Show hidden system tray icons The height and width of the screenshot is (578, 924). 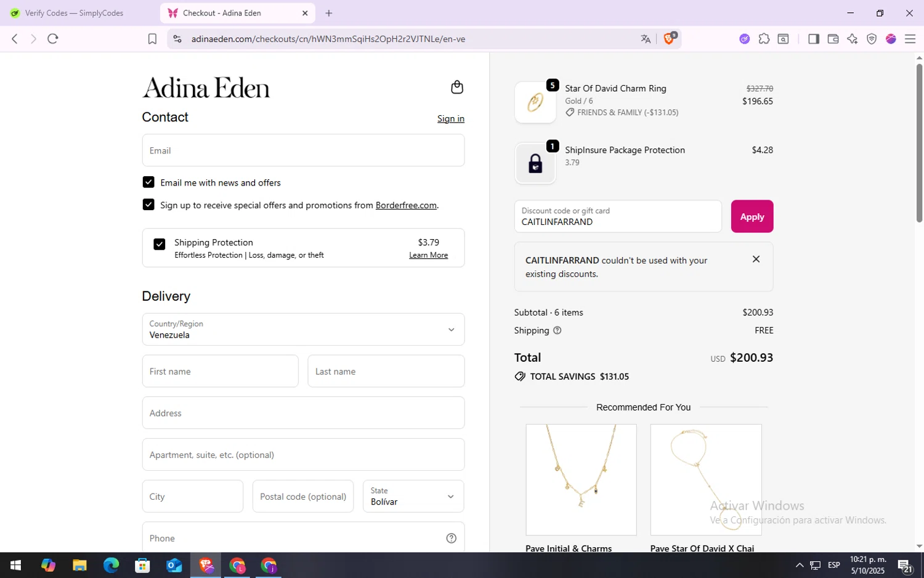coord(799,565)
